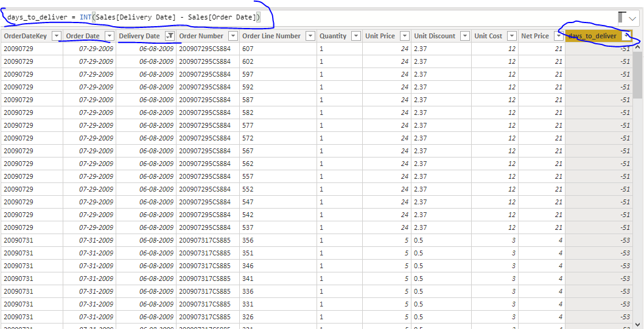Image resolution: width=644 pixels, height=329 pixels.
Task: Select days_to_deliver value -53 in line 341 row
Action: click(x=599, y=279)
